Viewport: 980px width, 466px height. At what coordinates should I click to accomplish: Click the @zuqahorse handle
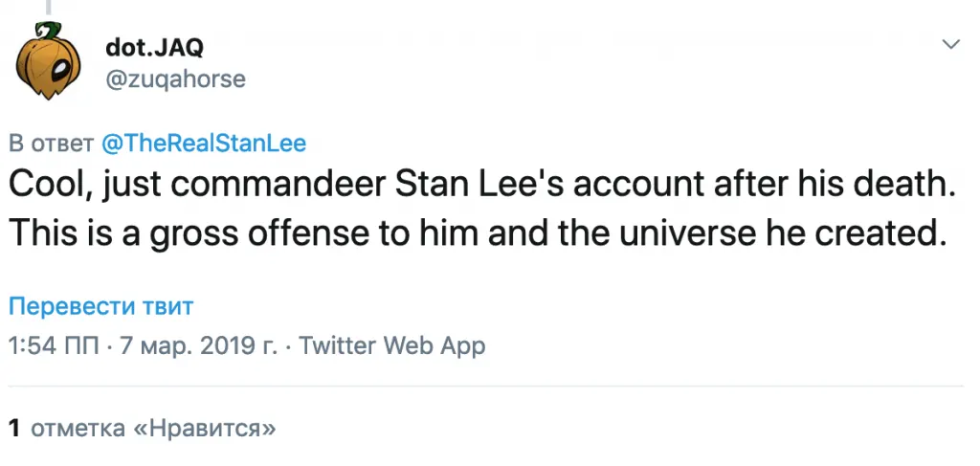pos(175,80)
